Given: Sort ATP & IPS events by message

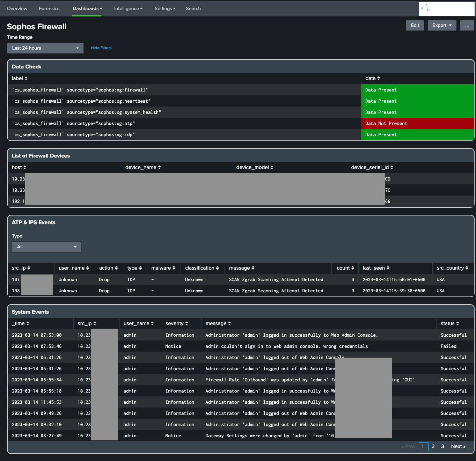Looking at the screenshot, I should [x=242, y=268].
